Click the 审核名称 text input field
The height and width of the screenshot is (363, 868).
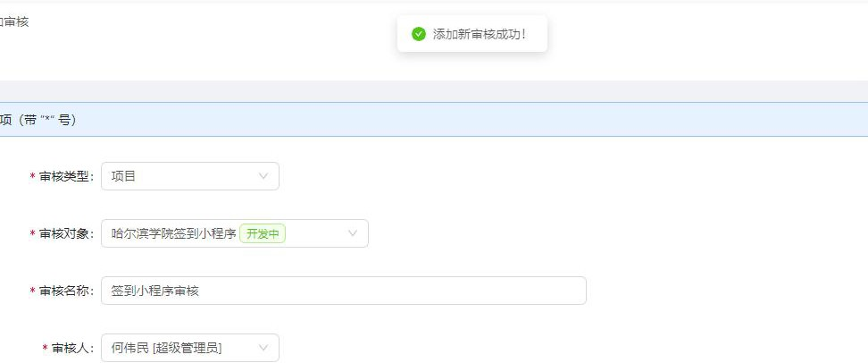point(343,291)
